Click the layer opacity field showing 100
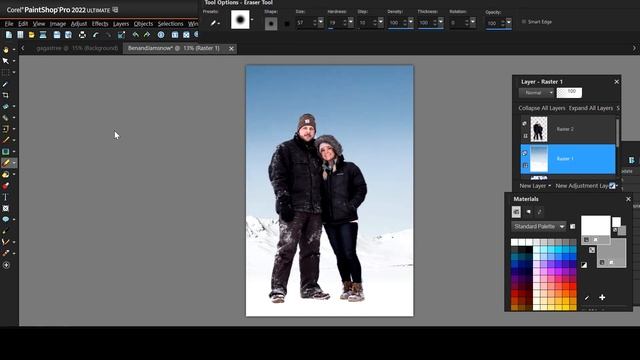 point(569,93)
